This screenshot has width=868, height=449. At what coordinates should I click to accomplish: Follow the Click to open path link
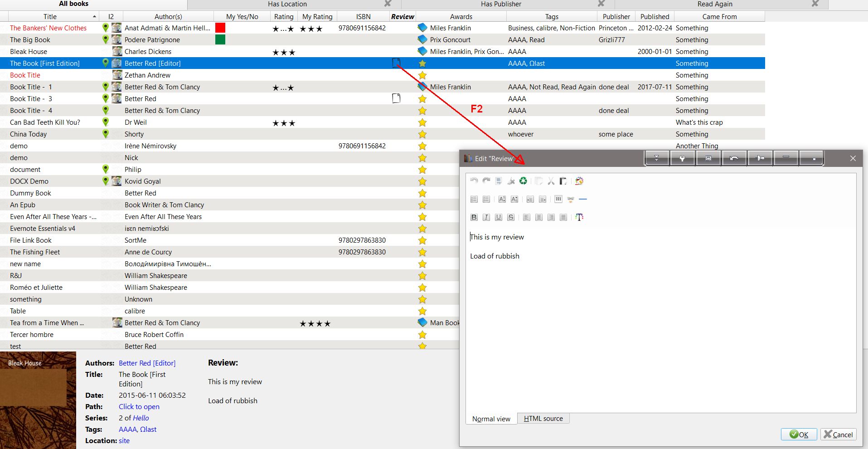[x=139, y=406]
